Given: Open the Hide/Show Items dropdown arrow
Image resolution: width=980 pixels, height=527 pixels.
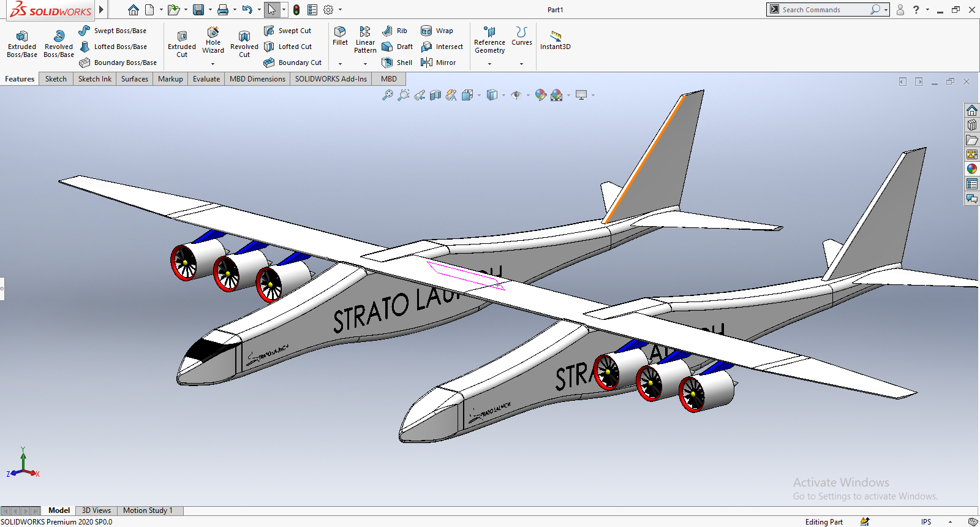Looking at the screenshot, I should point(529,95).
